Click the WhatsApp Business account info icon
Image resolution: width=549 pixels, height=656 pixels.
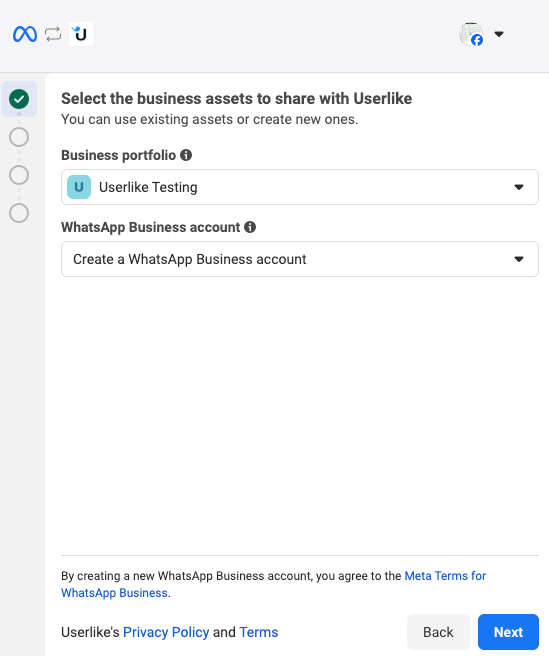pyautogui.click(x=250, y=227)
